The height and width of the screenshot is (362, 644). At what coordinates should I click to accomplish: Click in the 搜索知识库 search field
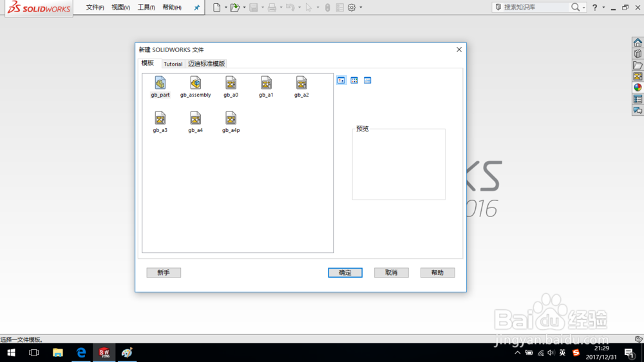coord(535,7)
